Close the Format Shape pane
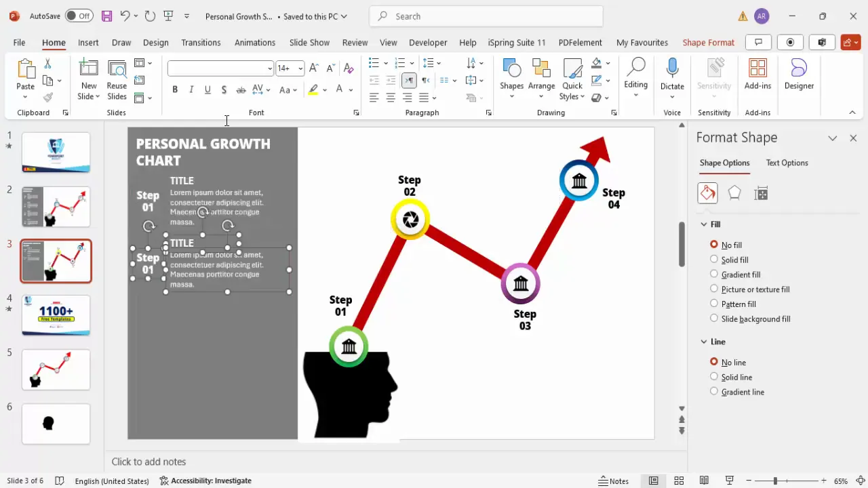 click(853, 138)
